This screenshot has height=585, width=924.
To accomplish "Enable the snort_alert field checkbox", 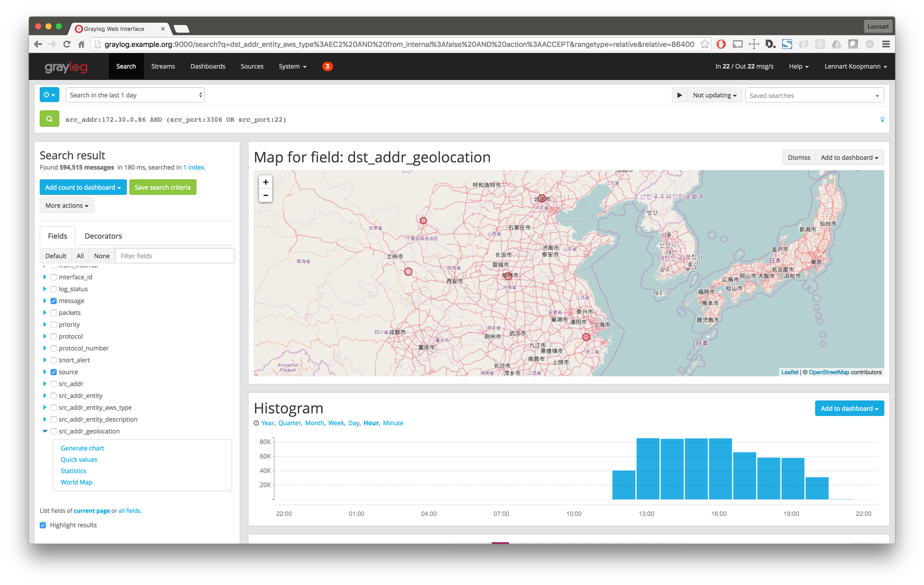I will (x=54, y=360).
